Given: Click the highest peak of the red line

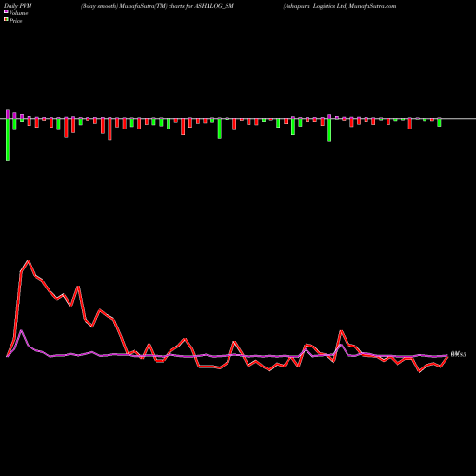Looking at the screenshot, I should click(x=29, y=261).
